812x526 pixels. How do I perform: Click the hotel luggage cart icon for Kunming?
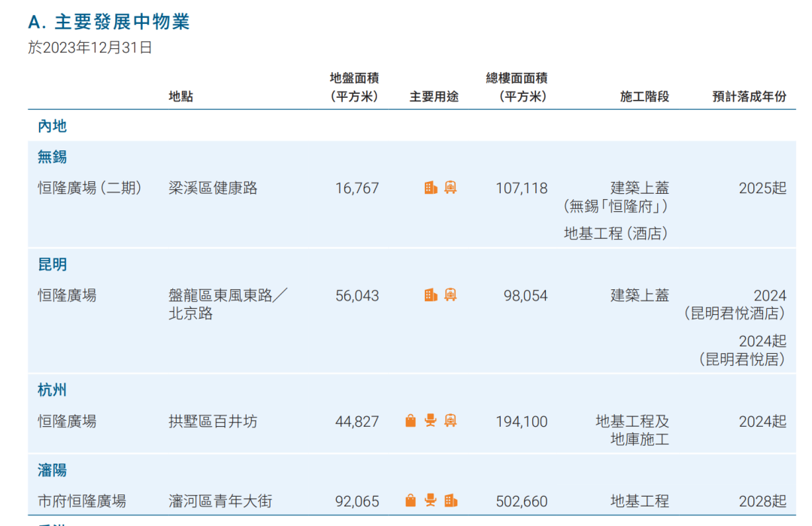tap(450, 295)
